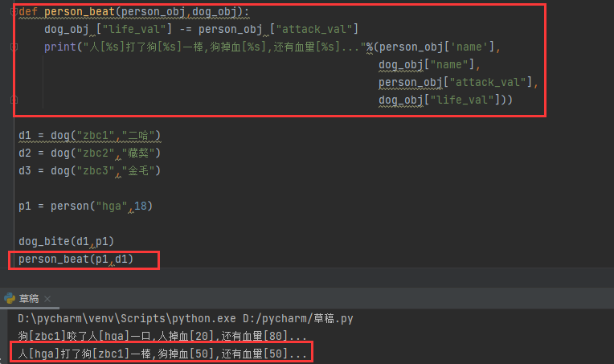Click the d2 = dog("zbc2") line
Viewport: 614px width, 364px height.
point(89,153)
